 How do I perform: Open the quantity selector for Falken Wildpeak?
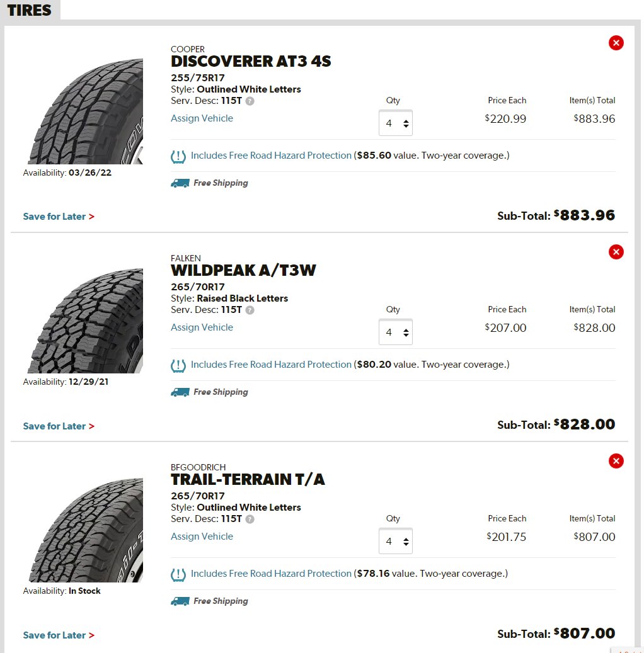396,332
